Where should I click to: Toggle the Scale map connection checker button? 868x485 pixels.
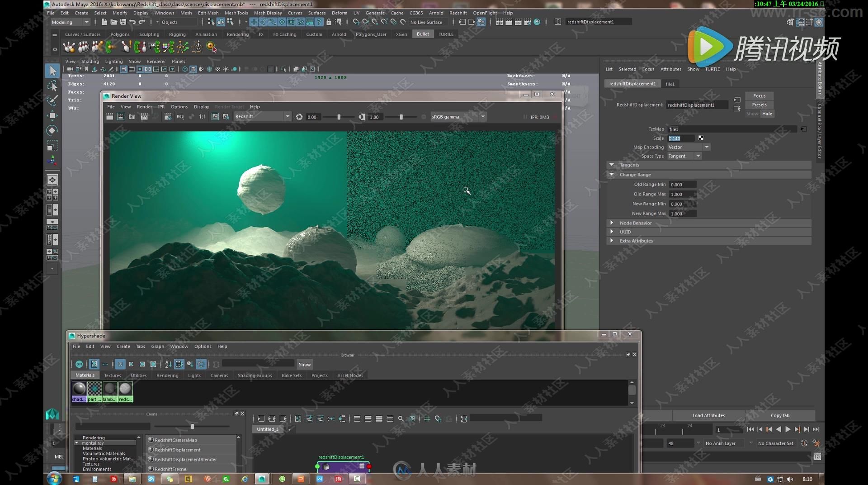pyautogui.click(x=701, y=138)
